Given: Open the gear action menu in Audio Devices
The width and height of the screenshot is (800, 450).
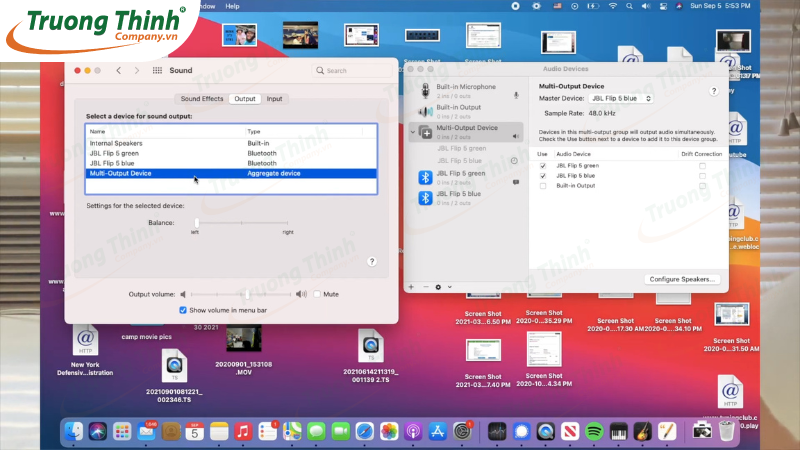Looking at the screenshot, I should [x=438, y=287].
